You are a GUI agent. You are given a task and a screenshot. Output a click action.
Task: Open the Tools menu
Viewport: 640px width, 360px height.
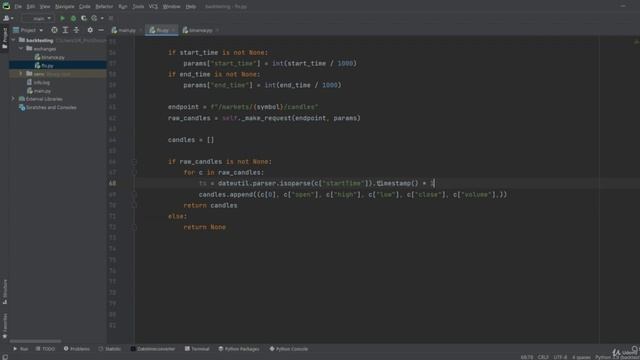click(138, 7)
